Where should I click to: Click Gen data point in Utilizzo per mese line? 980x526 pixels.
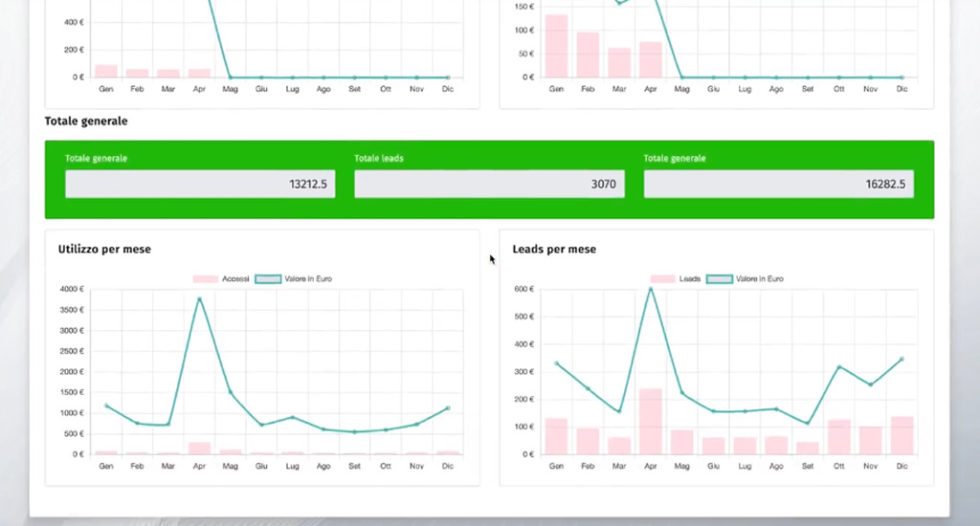106,405
